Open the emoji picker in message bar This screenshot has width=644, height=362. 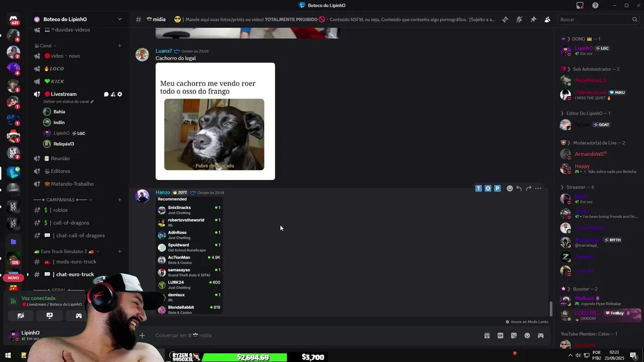[527, 335]
